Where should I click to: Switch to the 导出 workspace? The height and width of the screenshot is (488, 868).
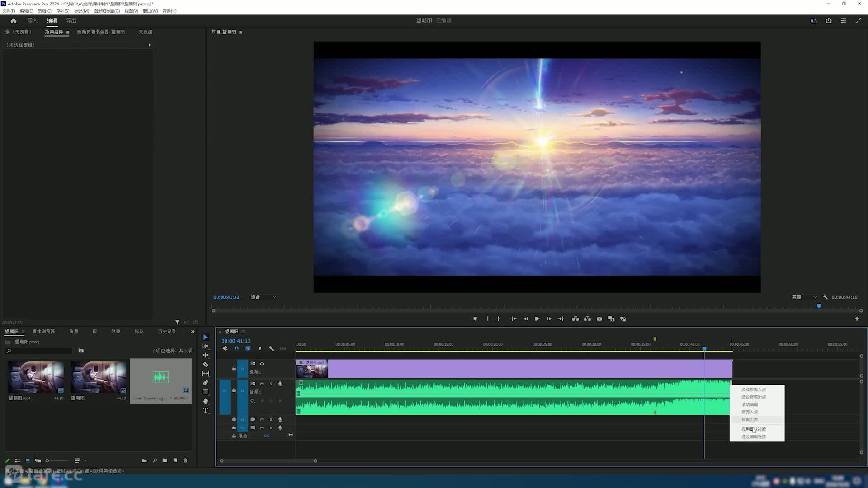coord(71,21)
